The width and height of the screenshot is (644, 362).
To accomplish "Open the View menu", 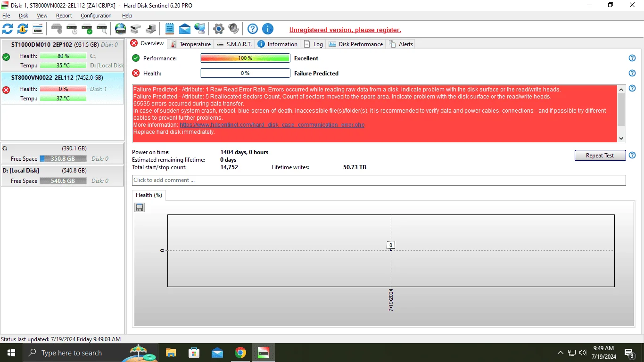I will (x=42, y=16).
